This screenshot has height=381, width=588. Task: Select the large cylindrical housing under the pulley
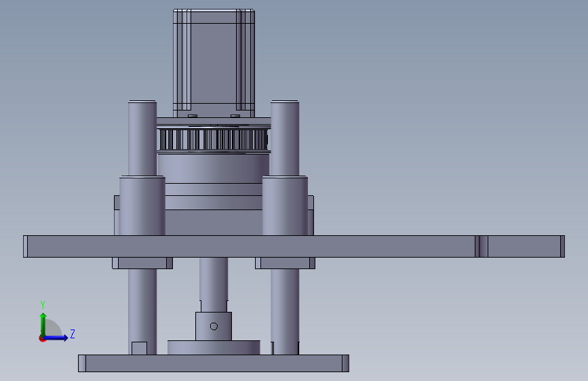pos(214,168)
